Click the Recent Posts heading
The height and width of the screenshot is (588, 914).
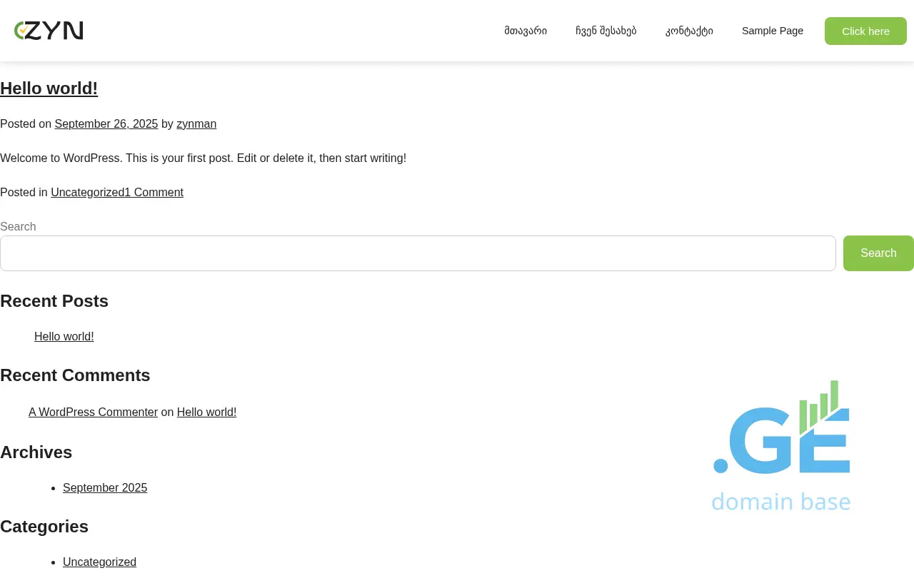[x=54, y=301]
